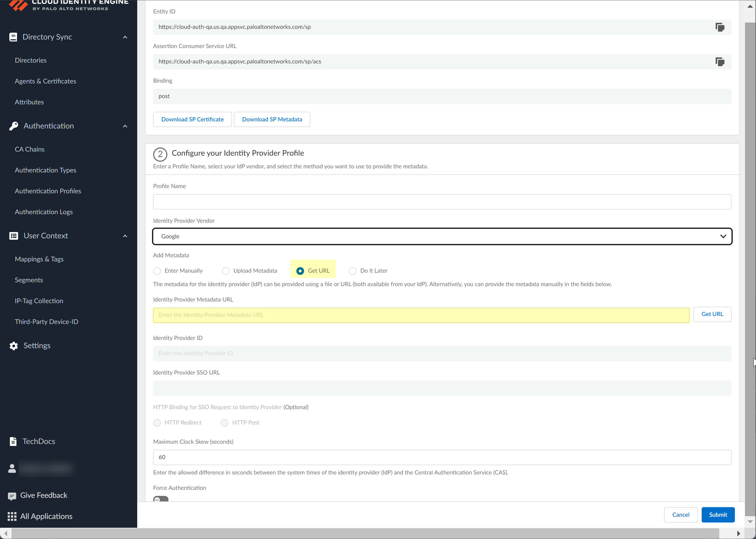This screenshot has height=539, width=756.
Task: Click the Directory Sync book icon
Action: pos(13,37)
